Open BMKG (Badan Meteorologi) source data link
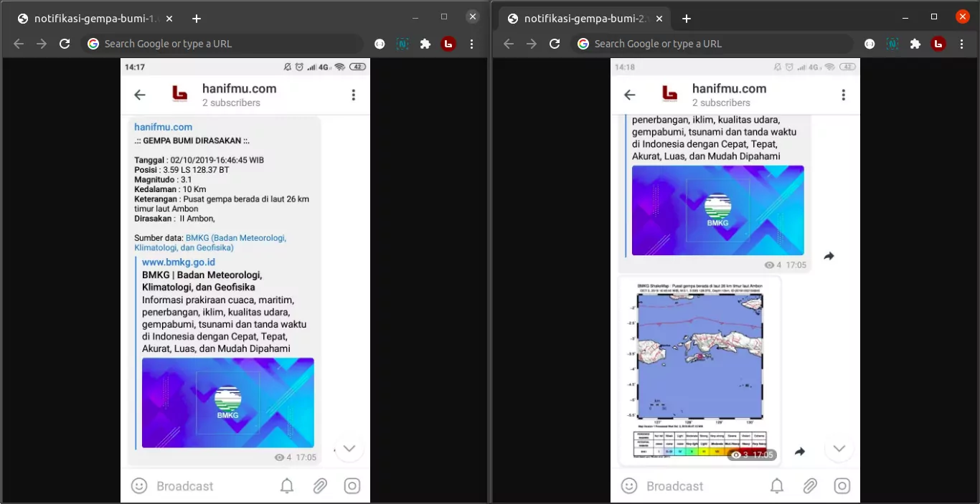This screenshot has height=504, width=980. click(210, 242)
